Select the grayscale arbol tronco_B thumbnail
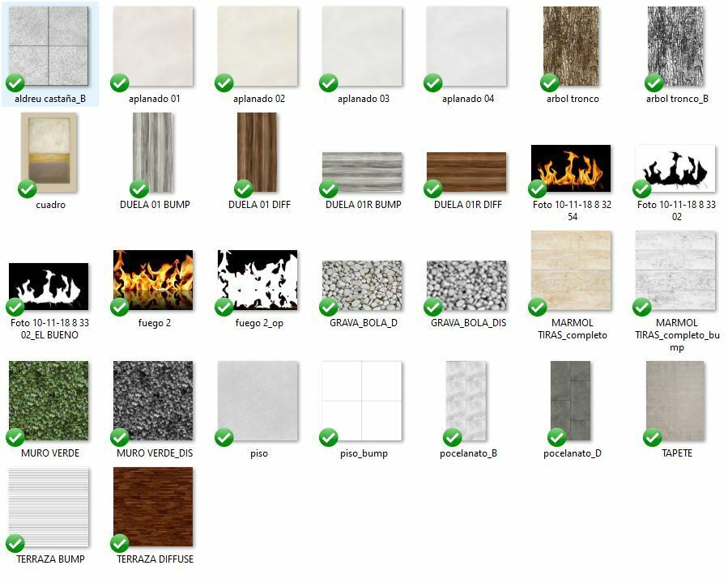 click(x=675, y=46)
